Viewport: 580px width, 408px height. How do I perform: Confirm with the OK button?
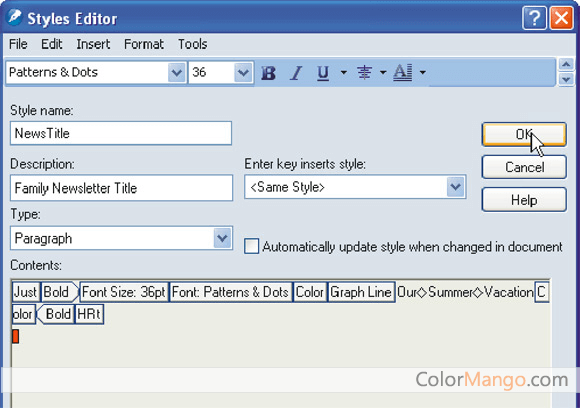pyautogui.click(x=524, y=134)
